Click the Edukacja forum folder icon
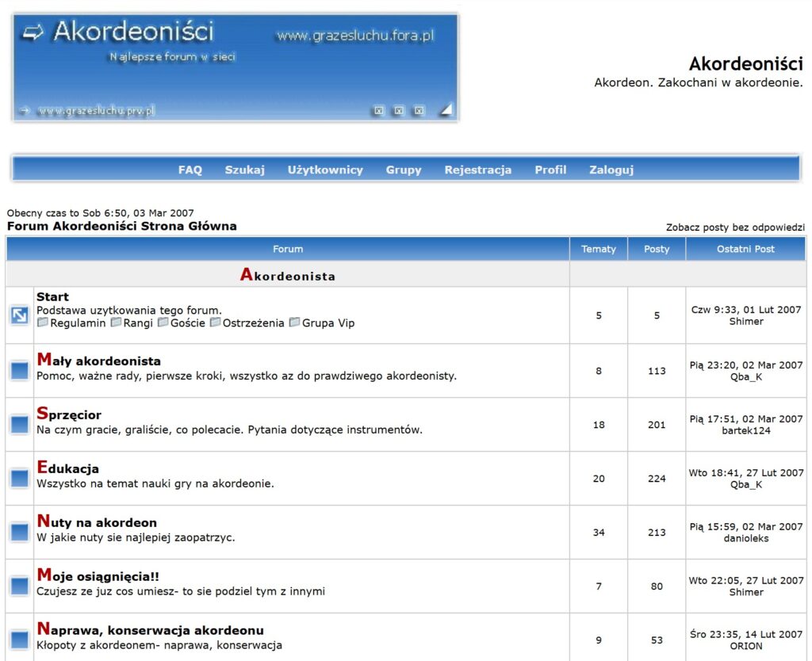Screen dimensions: 812x661 19,478
